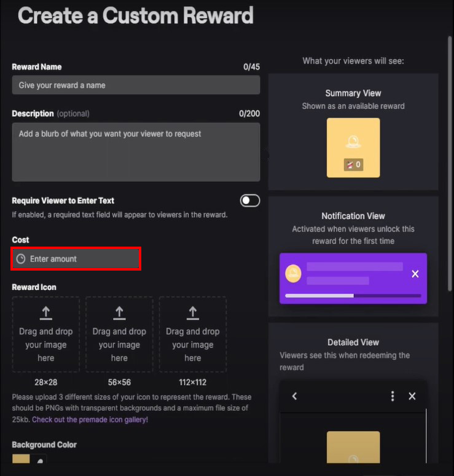Dismiss the purple notification preview with X
The height and width of the screenshot is (476, 454).
(415, 274)
